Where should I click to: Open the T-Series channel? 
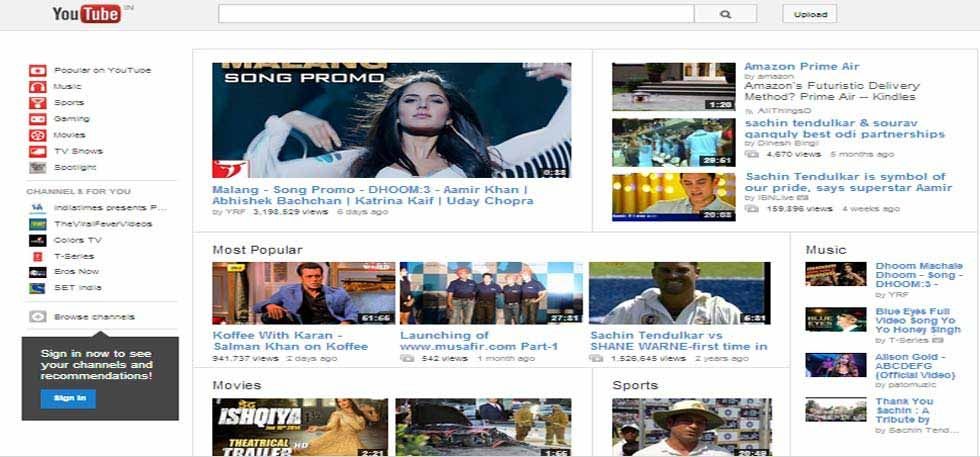[x=74, y=256]
